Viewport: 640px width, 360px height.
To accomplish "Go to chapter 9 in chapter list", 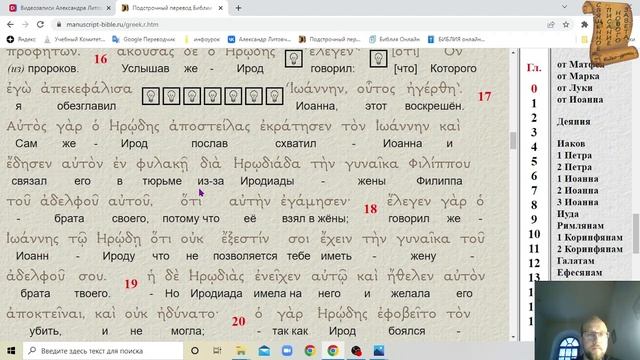I will tap(534, 220).
